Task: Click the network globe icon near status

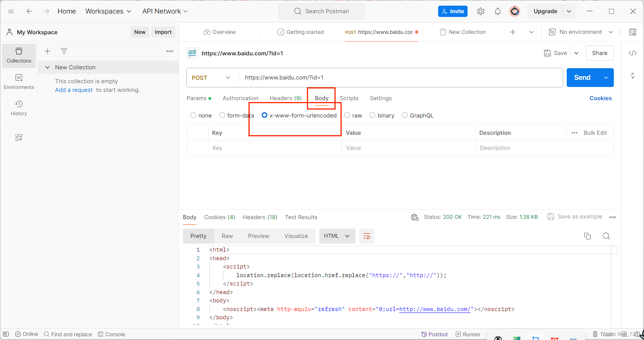Action: pos(415,217)
